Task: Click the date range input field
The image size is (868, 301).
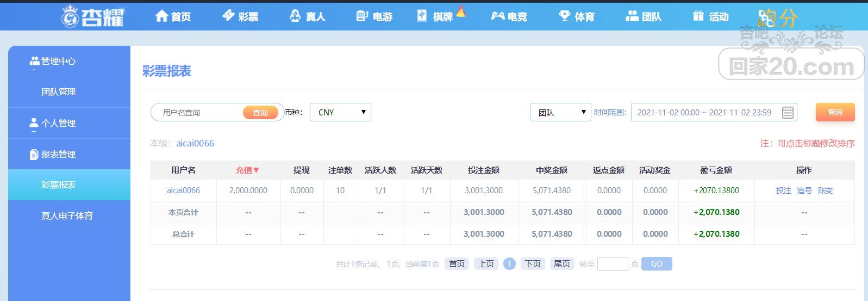Action: click(x=714, y=112)
